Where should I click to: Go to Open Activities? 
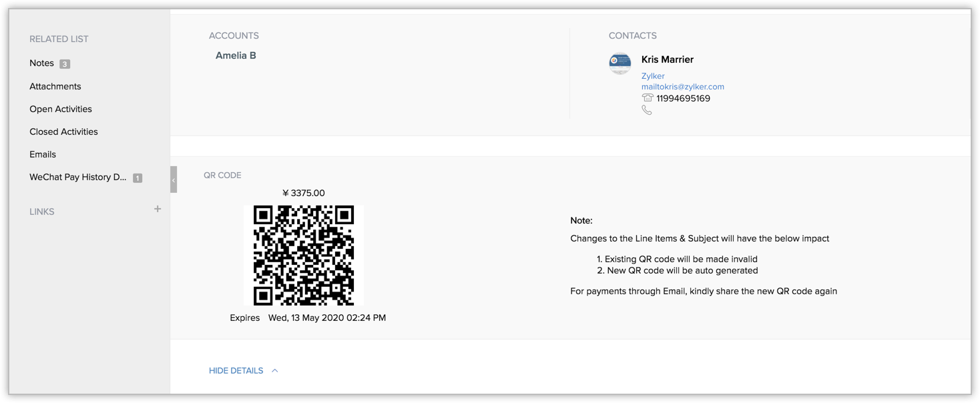click(61, 109)
